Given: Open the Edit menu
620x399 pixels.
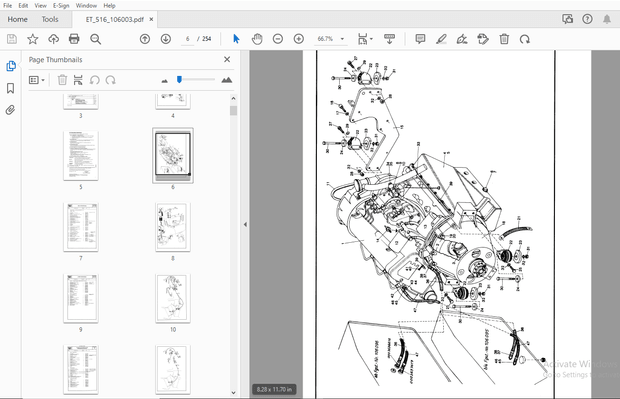Looking at the screenshot, I should [x=23, y=6].
